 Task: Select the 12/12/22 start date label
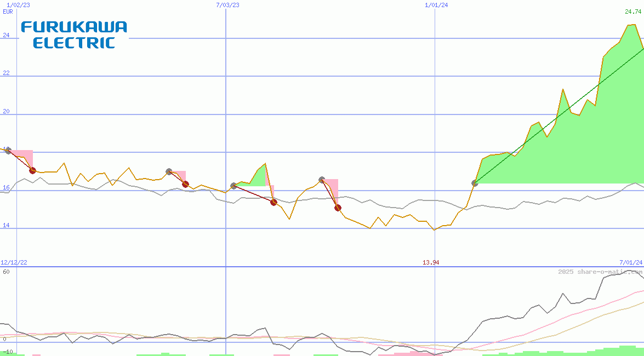point(14,263)
